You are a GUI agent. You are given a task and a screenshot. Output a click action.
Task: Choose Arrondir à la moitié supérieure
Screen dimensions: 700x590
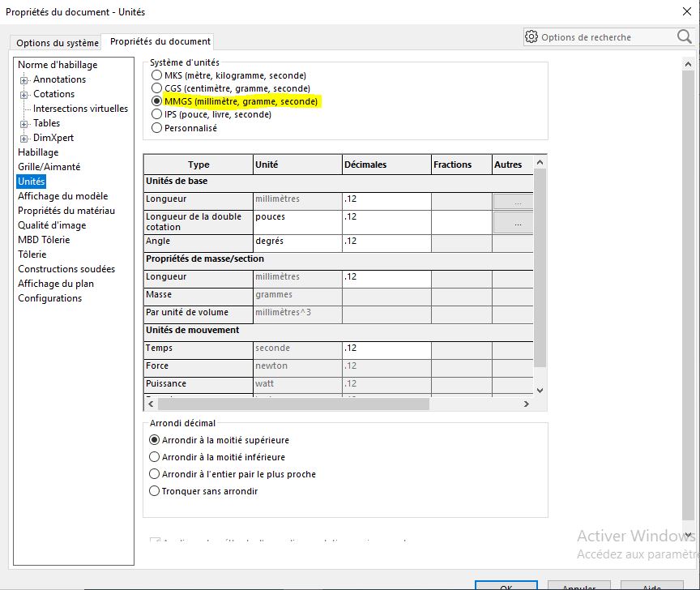click(154, 440)
